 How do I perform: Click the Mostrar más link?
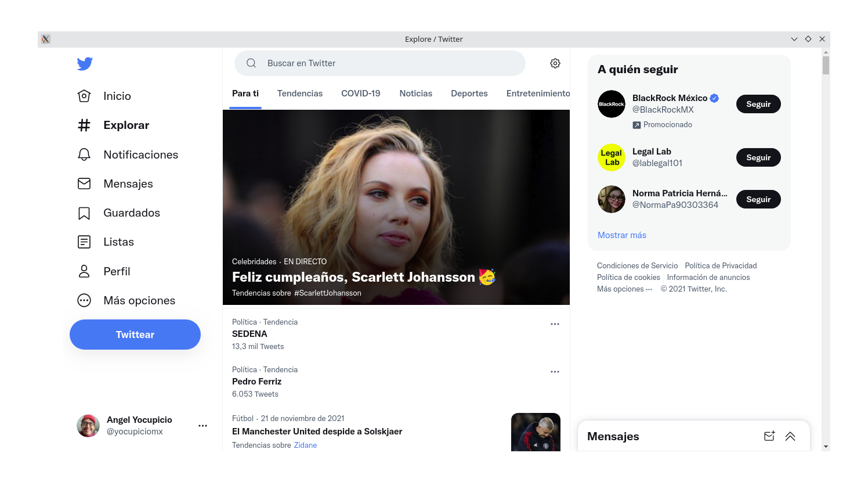point(622,235)
